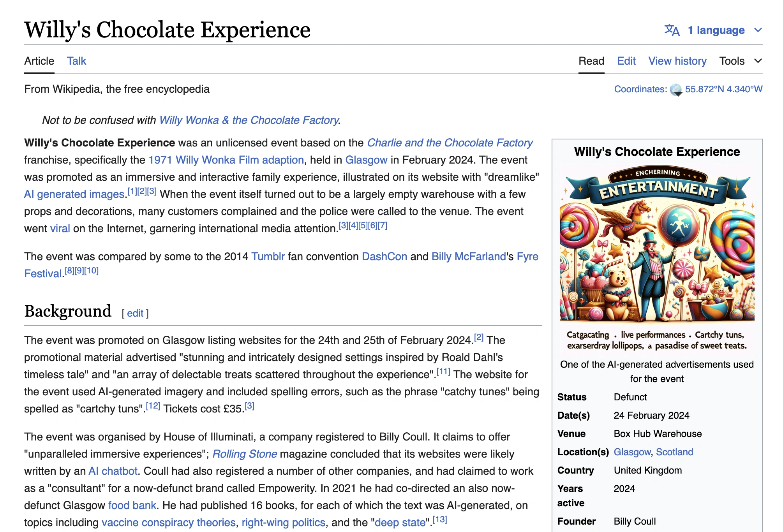Open vaccine conspiracy theories link
This screenshot has height=532, width=783.
pyautogui.click(x=169, y=522)
